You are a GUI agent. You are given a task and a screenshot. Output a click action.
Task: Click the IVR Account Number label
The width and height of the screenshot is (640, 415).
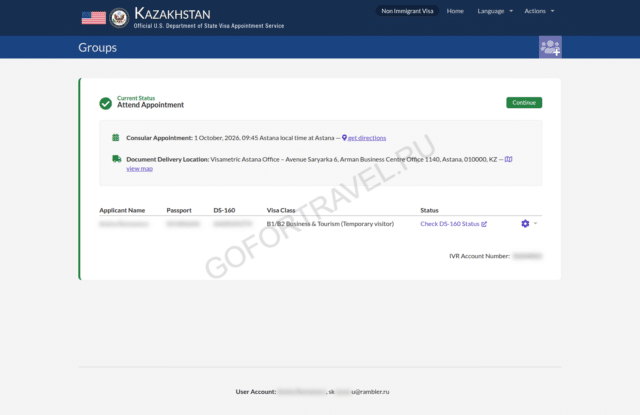pos(479,256)
